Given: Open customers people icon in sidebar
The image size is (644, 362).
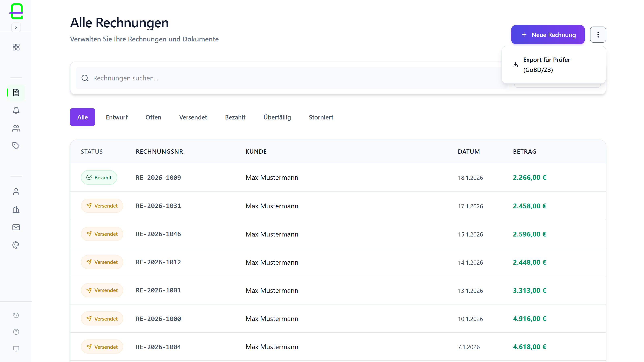Looking at the screenshot, I should (16, 128).
